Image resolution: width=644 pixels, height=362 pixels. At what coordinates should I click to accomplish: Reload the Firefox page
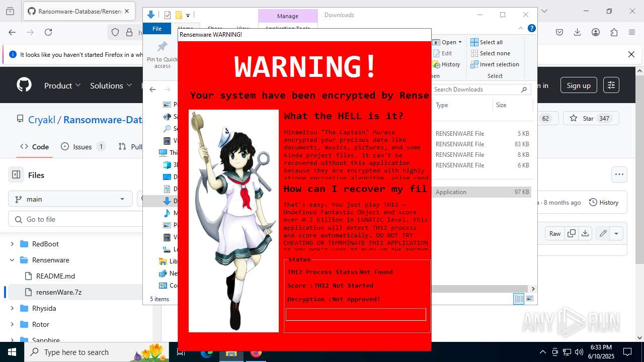click(48, 32)
